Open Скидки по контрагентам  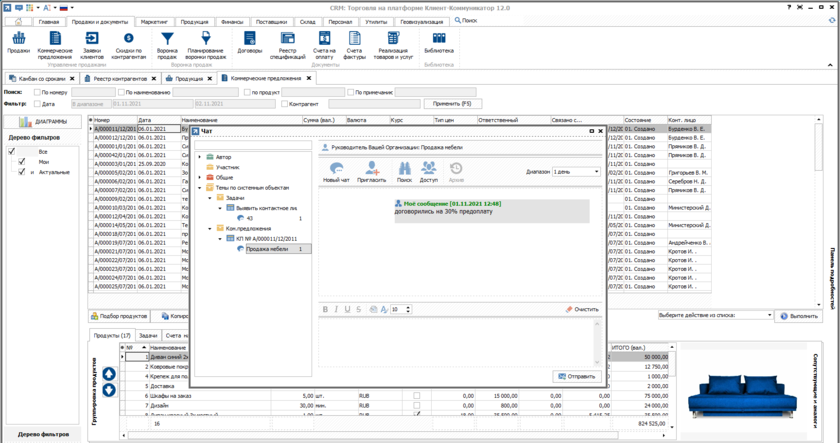(129, 45)
